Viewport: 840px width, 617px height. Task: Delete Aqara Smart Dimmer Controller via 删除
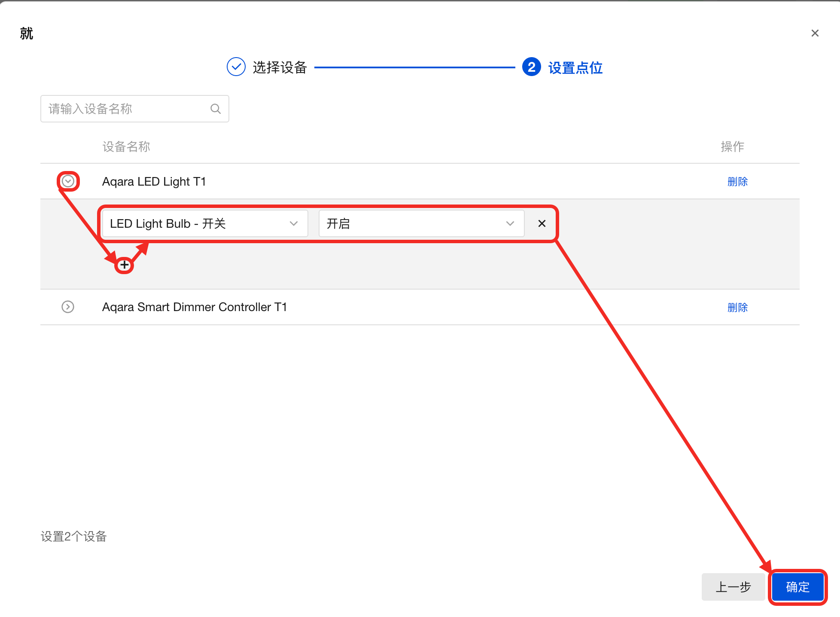pos(737,307)
